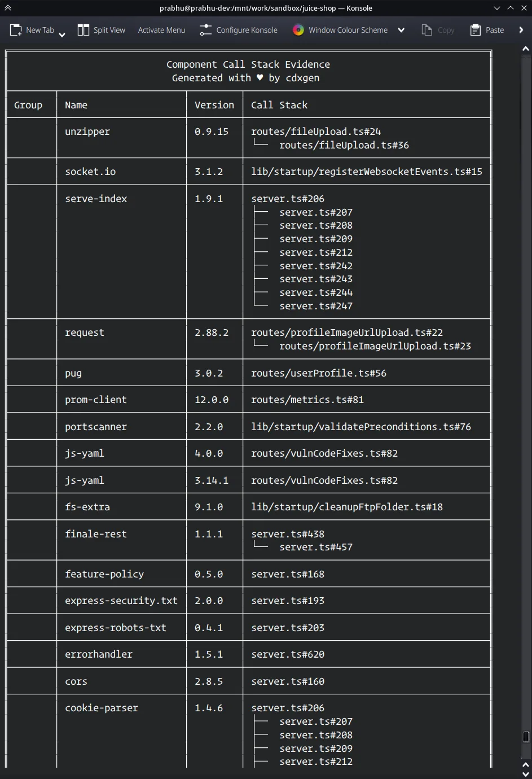The width and height of the screenshot is (532, 779).
Task: Open Configure Konsole settings
Action: tap(238, 30)
